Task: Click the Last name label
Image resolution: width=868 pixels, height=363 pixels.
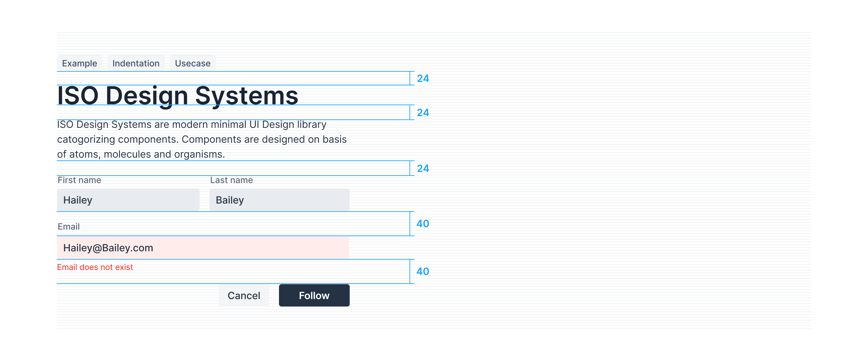Action: tap(231, 180)
